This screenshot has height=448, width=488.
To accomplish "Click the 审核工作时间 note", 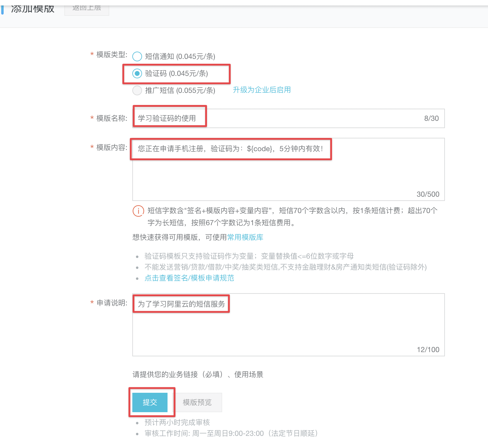I will click(231, 433).
